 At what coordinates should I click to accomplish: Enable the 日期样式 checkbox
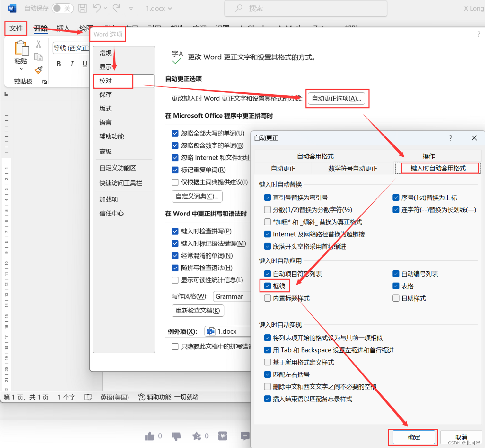click(x=396, y=298)
